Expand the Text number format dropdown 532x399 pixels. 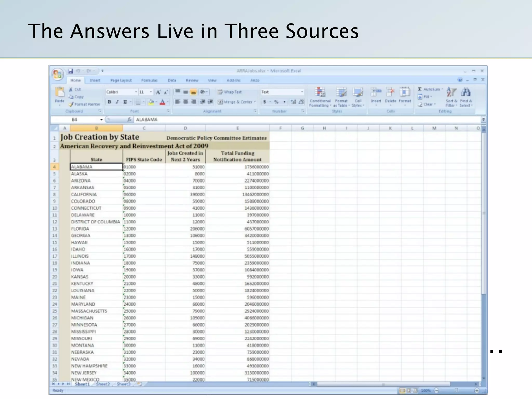(x=302, y=92)
